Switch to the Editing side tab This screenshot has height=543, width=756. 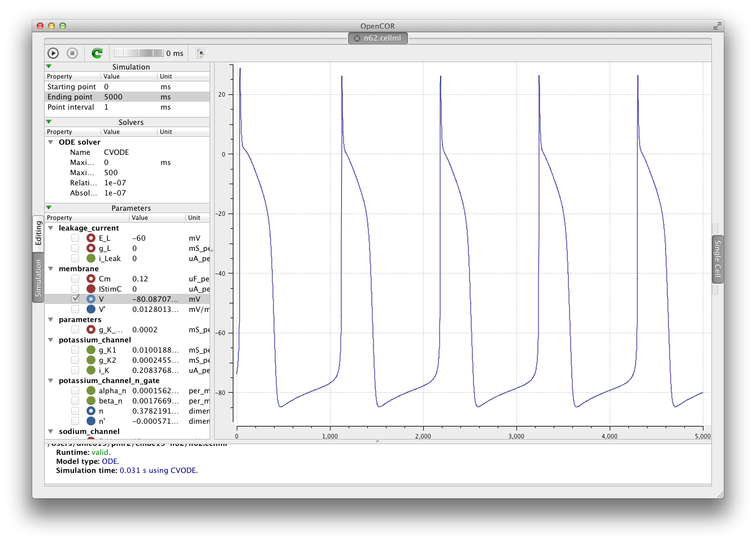tap(38, 233)
